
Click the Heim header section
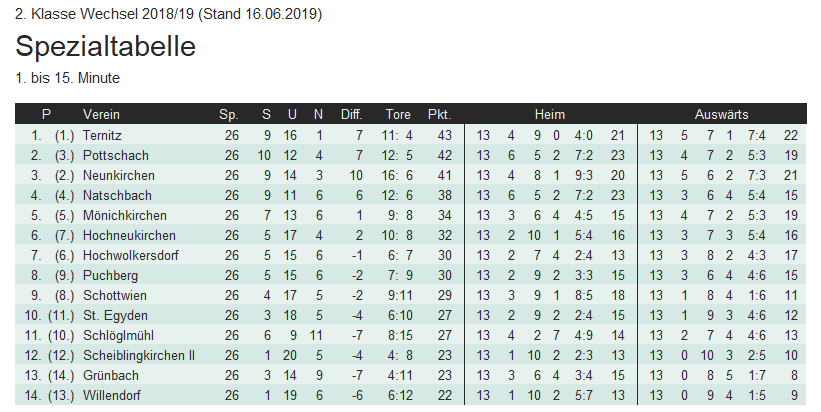coord(549,114)
